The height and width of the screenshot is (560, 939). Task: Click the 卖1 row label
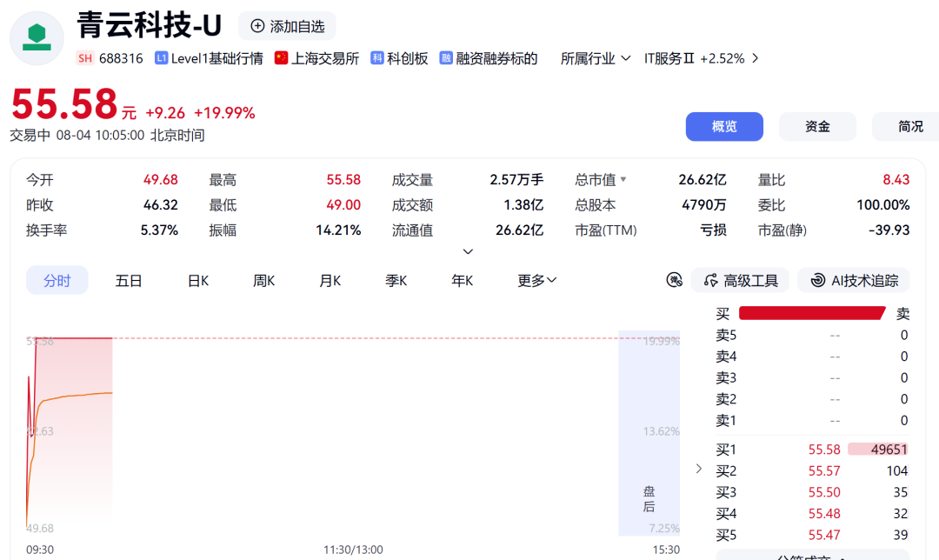click(x=726, y=421)
